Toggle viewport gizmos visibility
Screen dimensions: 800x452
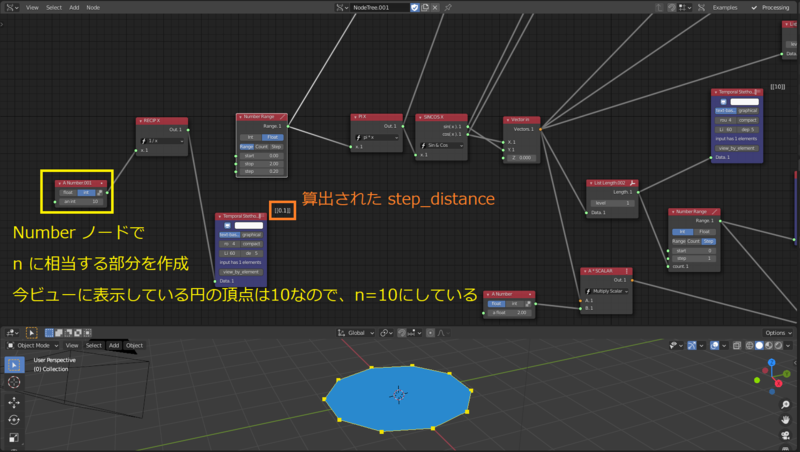[x=692, y=345]
